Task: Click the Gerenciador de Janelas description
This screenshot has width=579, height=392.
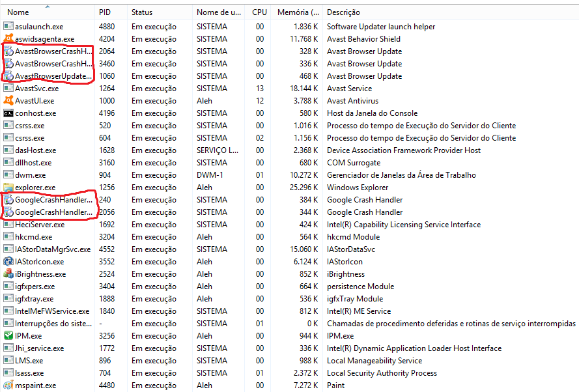Action: pyautogui.click(x=401, y=175)
